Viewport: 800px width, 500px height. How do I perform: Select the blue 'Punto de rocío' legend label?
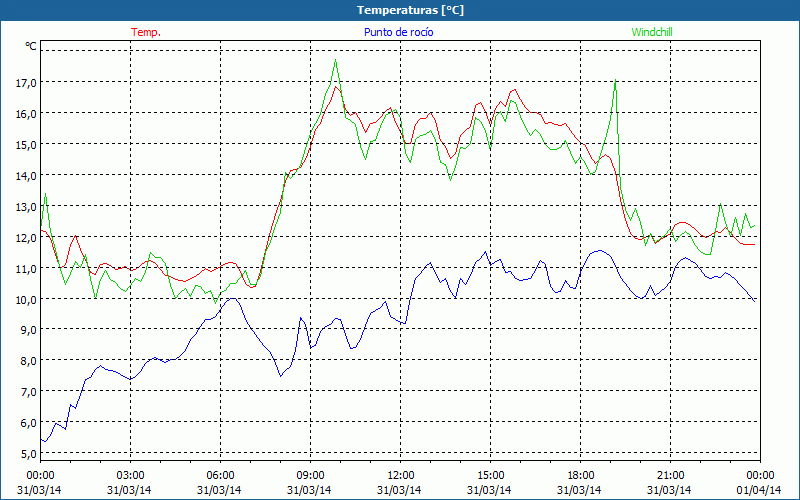click(x=398, y=32)
